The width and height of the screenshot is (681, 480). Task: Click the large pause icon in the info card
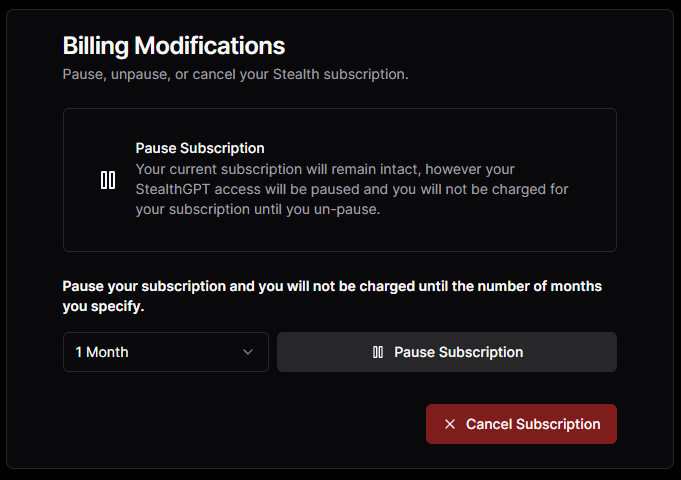tap(108, 180)
